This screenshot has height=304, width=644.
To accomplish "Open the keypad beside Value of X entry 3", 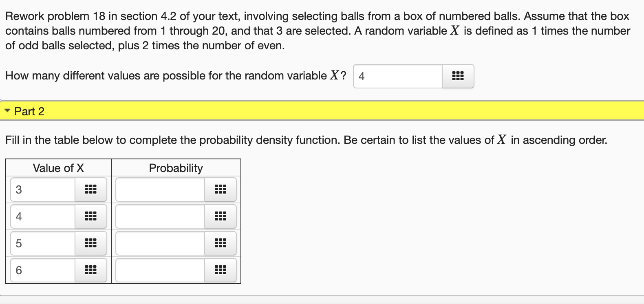I will click(90, 189).
